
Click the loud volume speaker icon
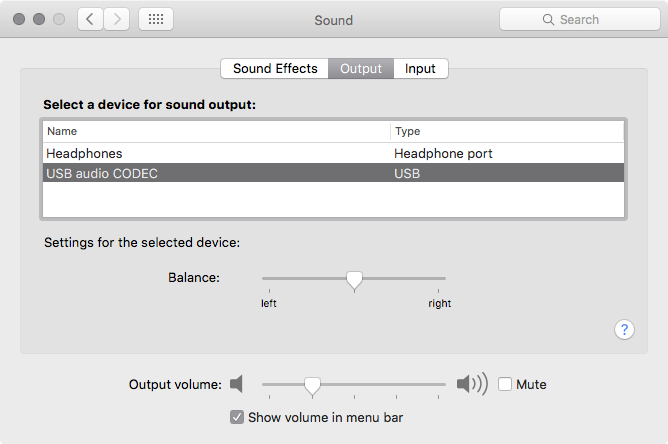[472, 383]
